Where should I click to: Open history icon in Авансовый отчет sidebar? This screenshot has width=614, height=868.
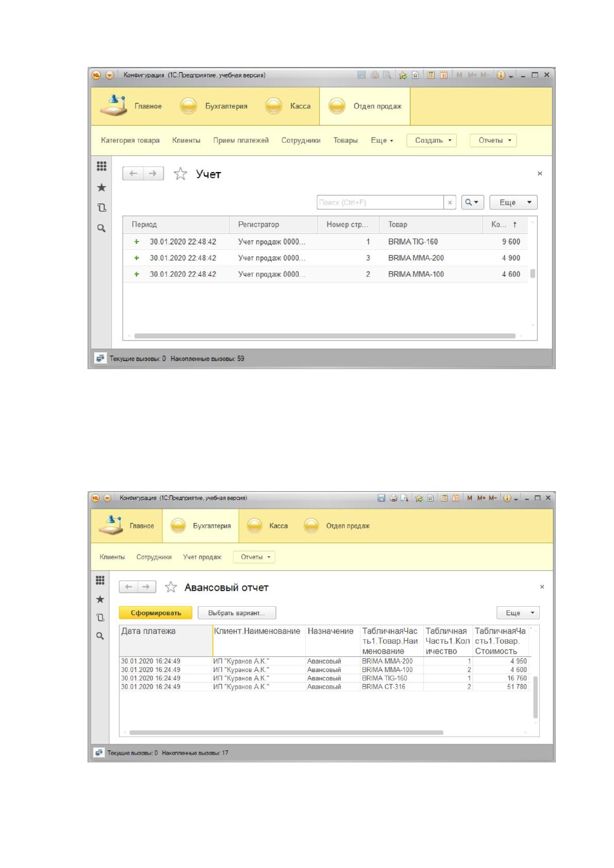101,617
